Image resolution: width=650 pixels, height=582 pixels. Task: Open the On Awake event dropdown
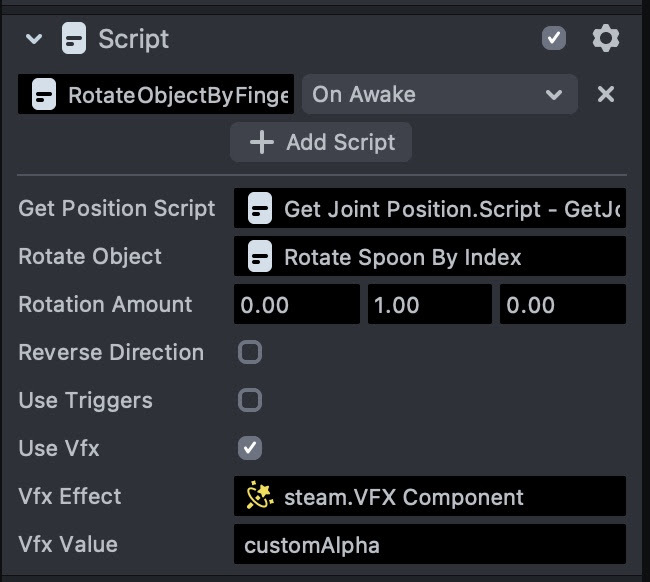pyautogui.click(x=438, y=95)
